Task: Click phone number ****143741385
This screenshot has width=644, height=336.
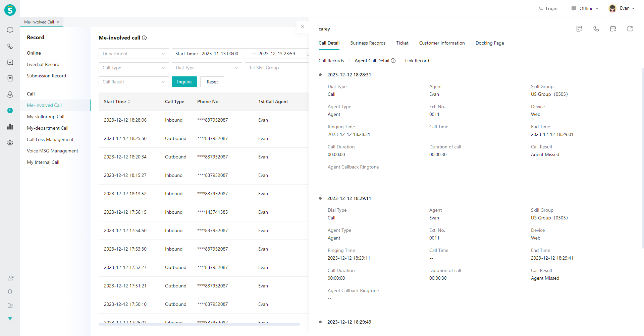Action: pos(212,212)
